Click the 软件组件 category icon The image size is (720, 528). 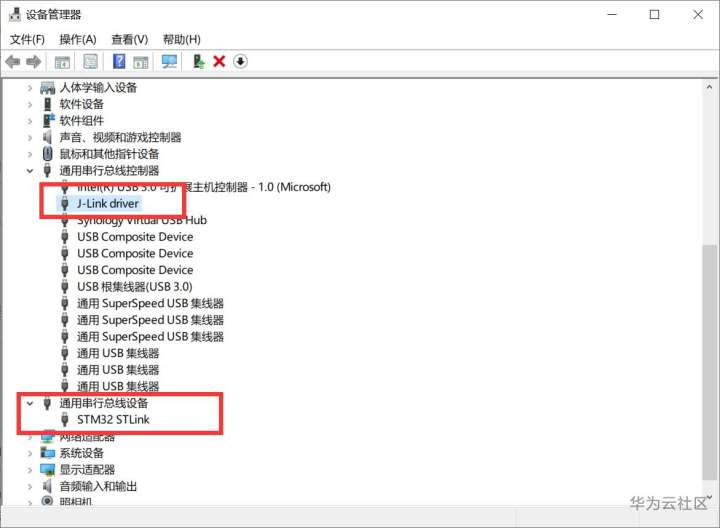point(48,121)
